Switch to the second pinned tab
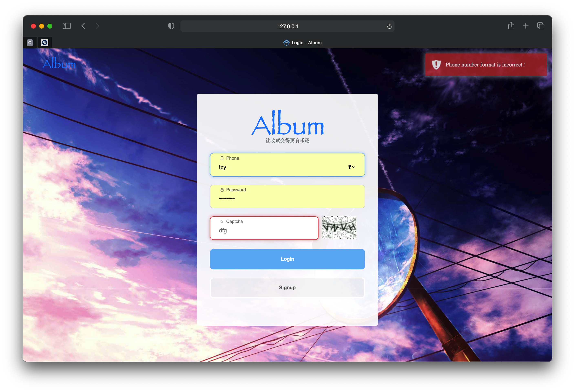Image resolution: width=575 pixels, height=392 pixels. 44,43
